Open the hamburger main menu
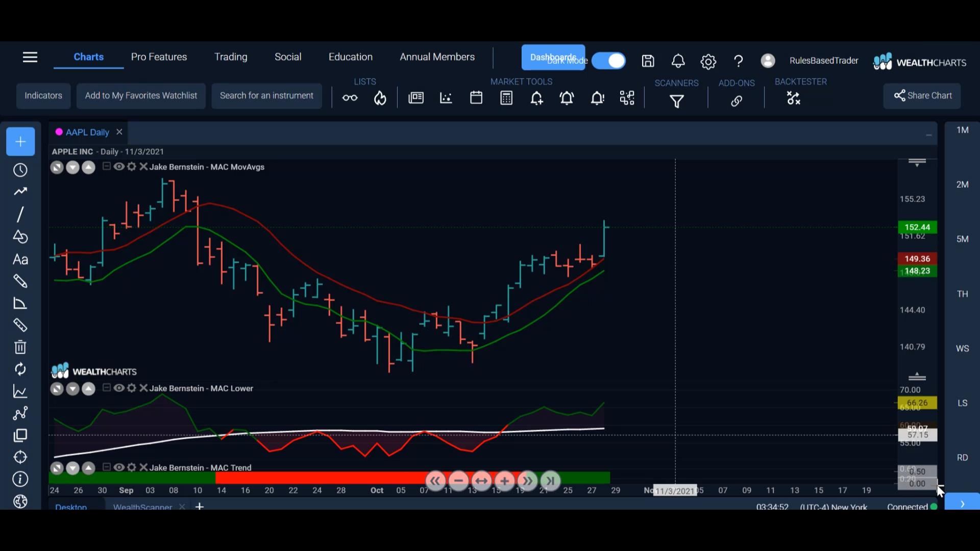The image size is (980, 551). (30, 57)
